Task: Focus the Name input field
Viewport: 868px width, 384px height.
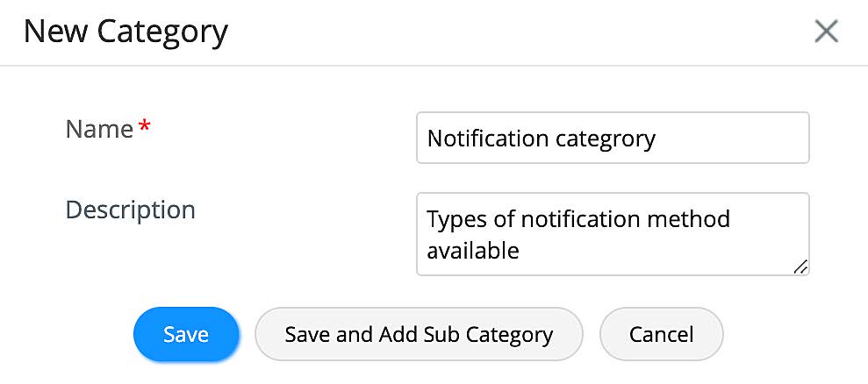Action: point(612,138)
